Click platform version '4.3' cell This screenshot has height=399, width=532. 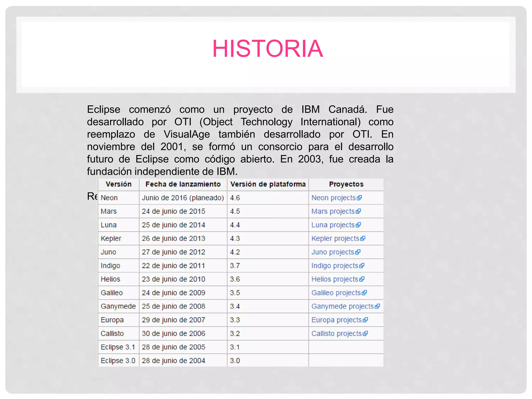coord(268,238)
